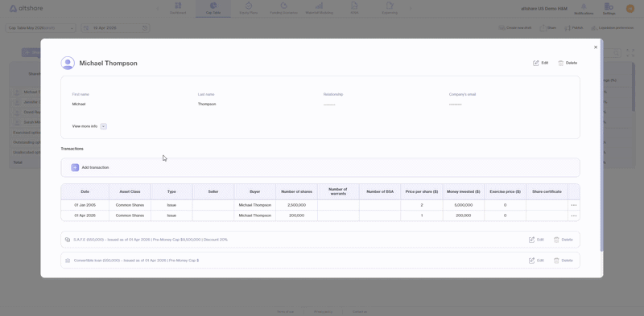Expand View more info chevron
Screen dimensions: 644x316
[104, 126]
